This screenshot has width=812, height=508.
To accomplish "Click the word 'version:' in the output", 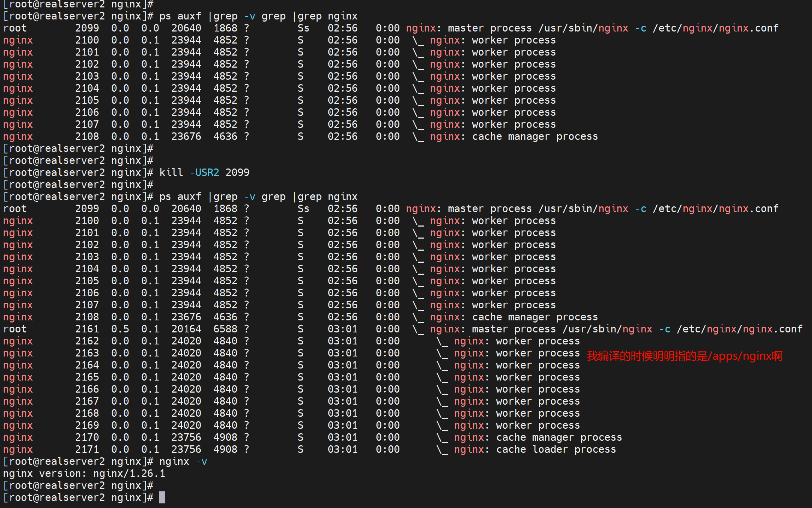I will [x=63, y=473].
